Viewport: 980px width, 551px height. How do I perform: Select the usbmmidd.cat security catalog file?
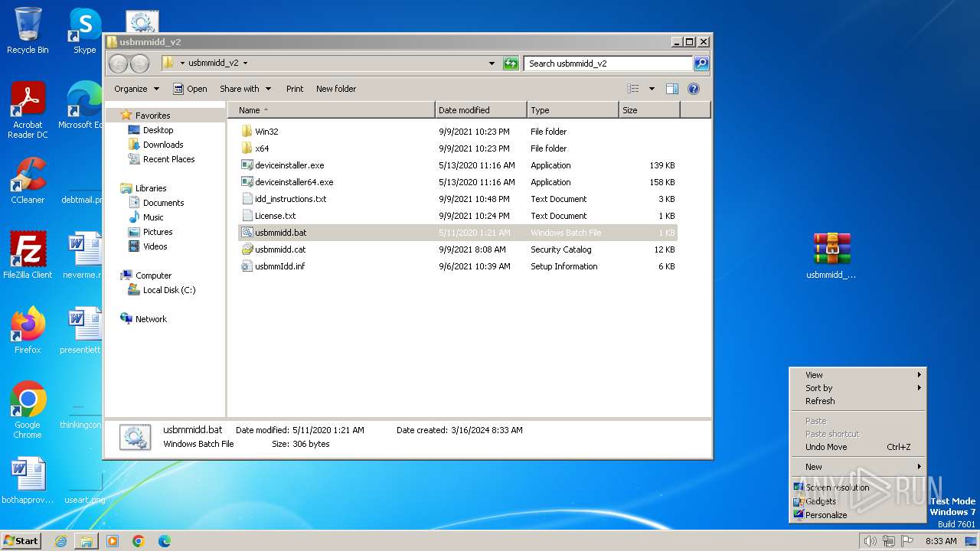[280, 249]
